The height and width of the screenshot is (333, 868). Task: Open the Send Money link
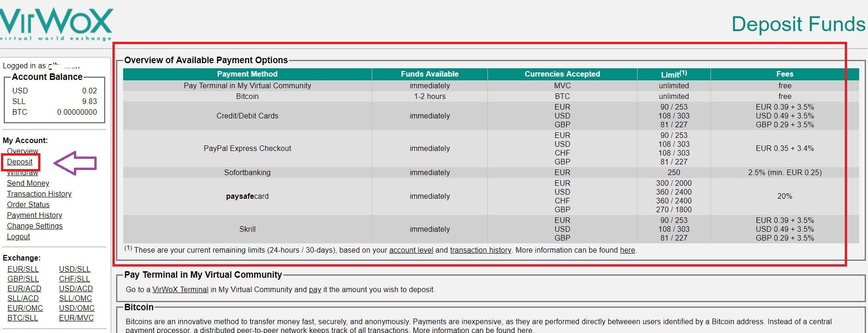coord(28,183)
